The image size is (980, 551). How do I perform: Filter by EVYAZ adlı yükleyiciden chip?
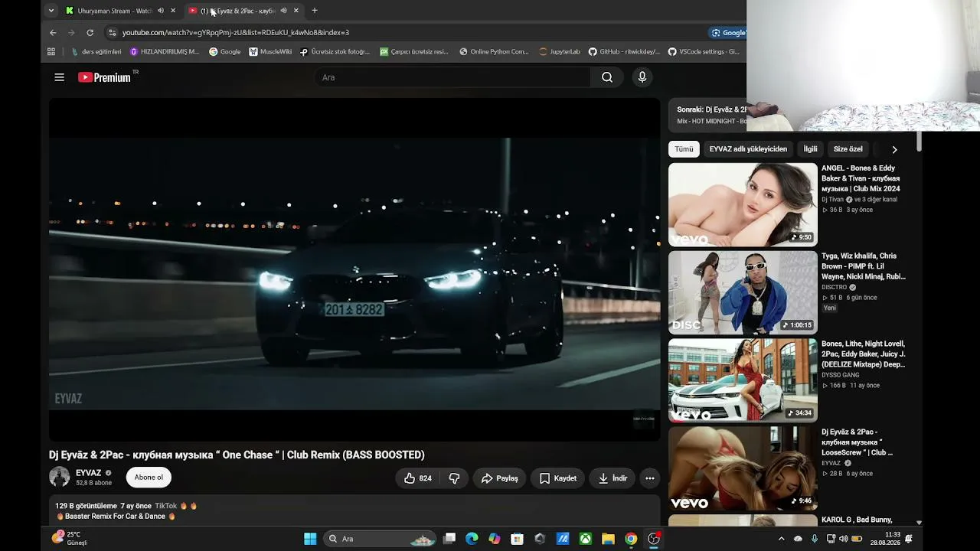[x=748, y=149]
